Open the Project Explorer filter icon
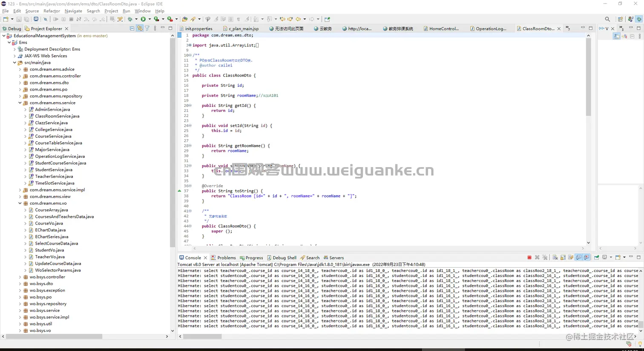644x351 pixels. (x=147, y=29)
